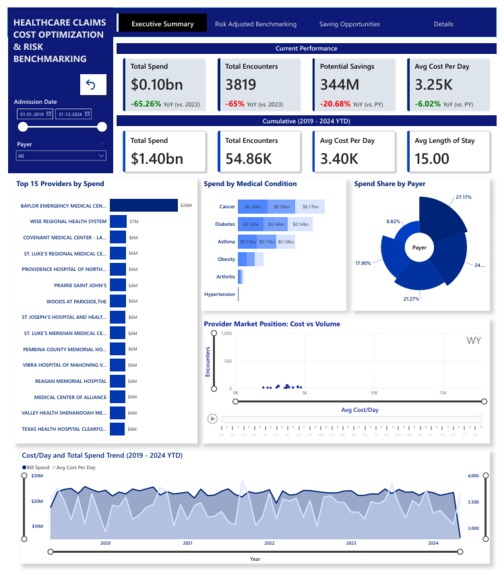Click the Avg Cost/Day axis right zoom handle
The width and height of the screenshot is (500, 573).
click(x=484, y=401)
